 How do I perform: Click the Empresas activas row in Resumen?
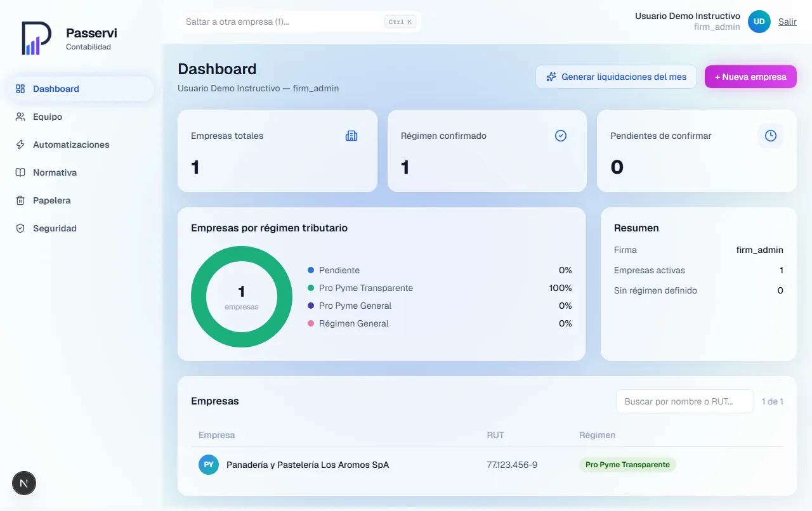[x=698, y=270]
